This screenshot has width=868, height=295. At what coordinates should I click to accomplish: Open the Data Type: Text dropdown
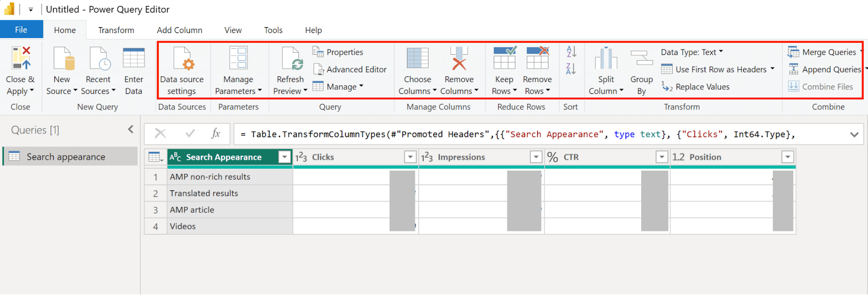click(692, 52)
